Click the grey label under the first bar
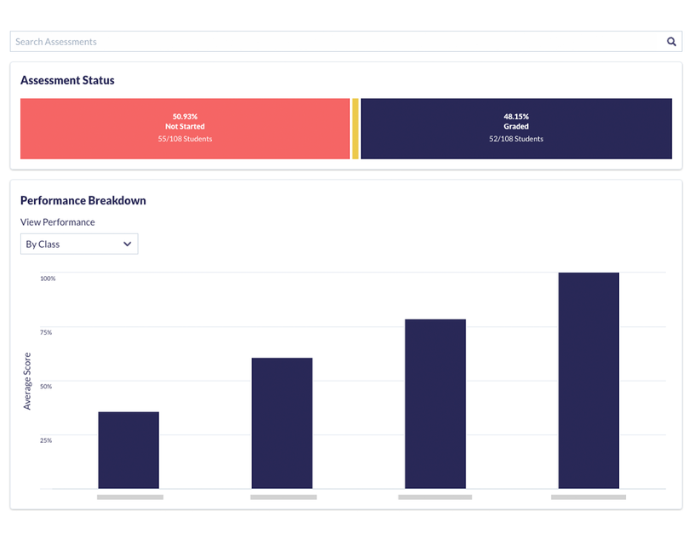The width and height of the screenshot is (694, 540). tap(130, 497)
